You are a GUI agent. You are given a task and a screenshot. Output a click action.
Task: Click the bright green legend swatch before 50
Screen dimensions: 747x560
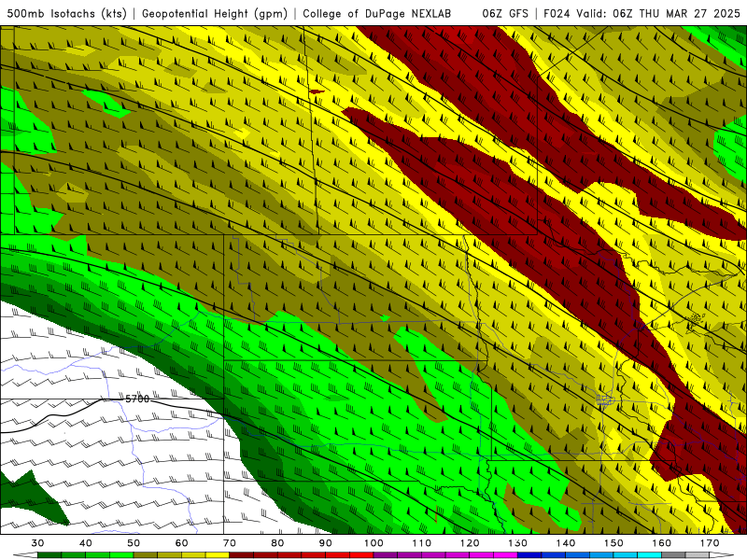click(121, 555)
